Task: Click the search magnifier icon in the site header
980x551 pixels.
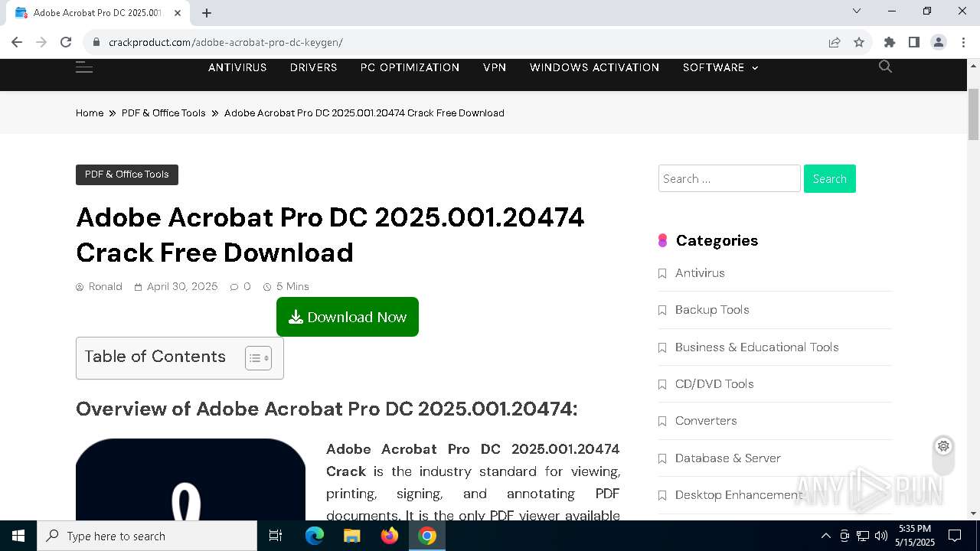Action: click(x=885, y=67)
